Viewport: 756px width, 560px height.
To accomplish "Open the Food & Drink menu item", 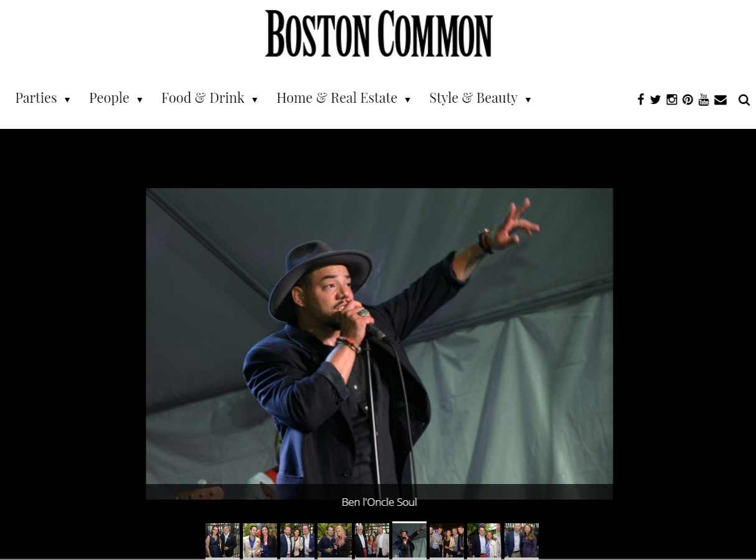I will click(x=203, y=98).
